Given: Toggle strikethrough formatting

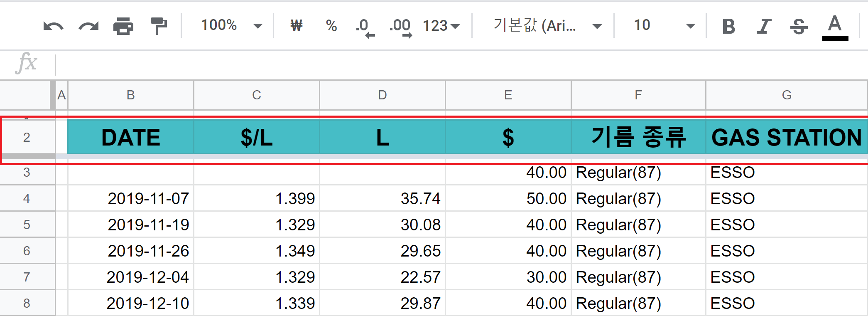Looking at the screenshot, I should (799, 26).
